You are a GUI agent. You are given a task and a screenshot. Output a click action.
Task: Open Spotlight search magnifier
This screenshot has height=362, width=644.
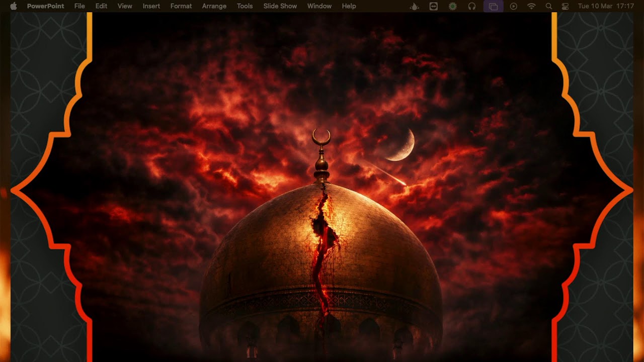(549, 6)
